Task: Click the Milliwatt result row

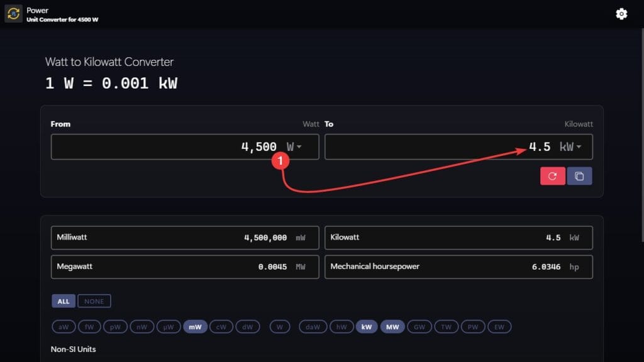Action: click(185, 238)
